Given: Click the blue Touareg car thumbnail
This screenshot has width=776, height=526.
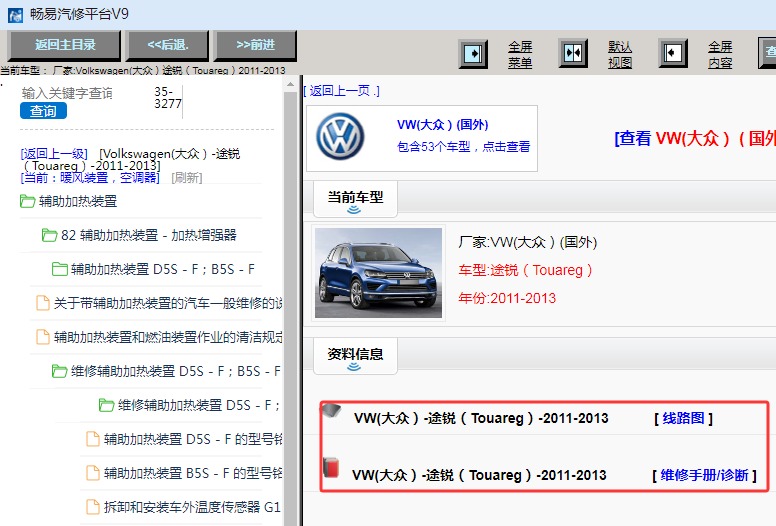Looking at the screenshot, I should click(379, 273).
